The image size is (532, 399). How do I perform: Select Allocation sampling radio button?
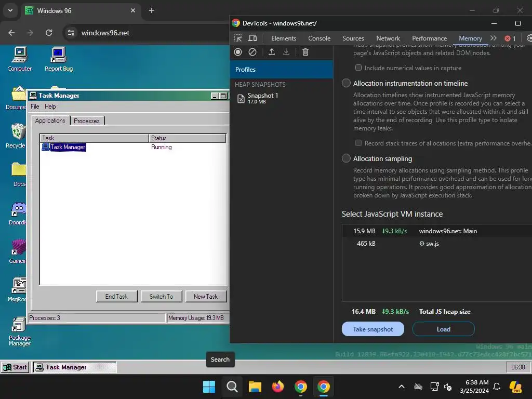(x=346, y=158)
